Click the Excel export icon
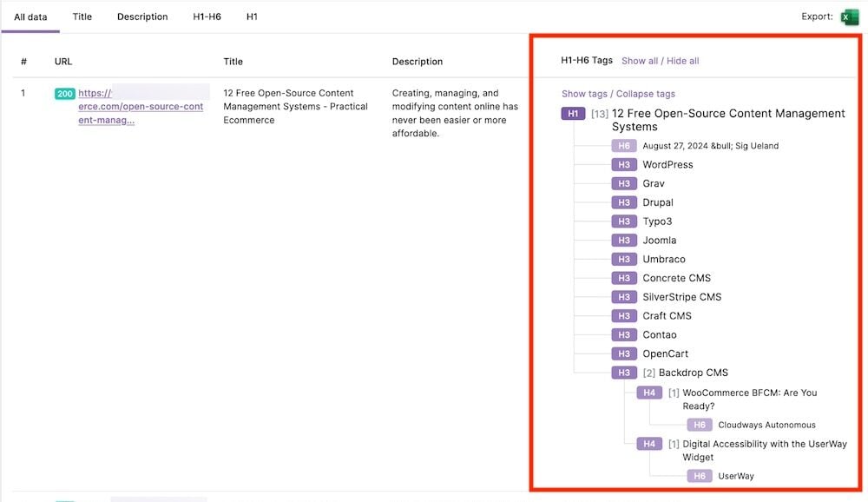This screenshot has height=502, width=868. [850, 17]
